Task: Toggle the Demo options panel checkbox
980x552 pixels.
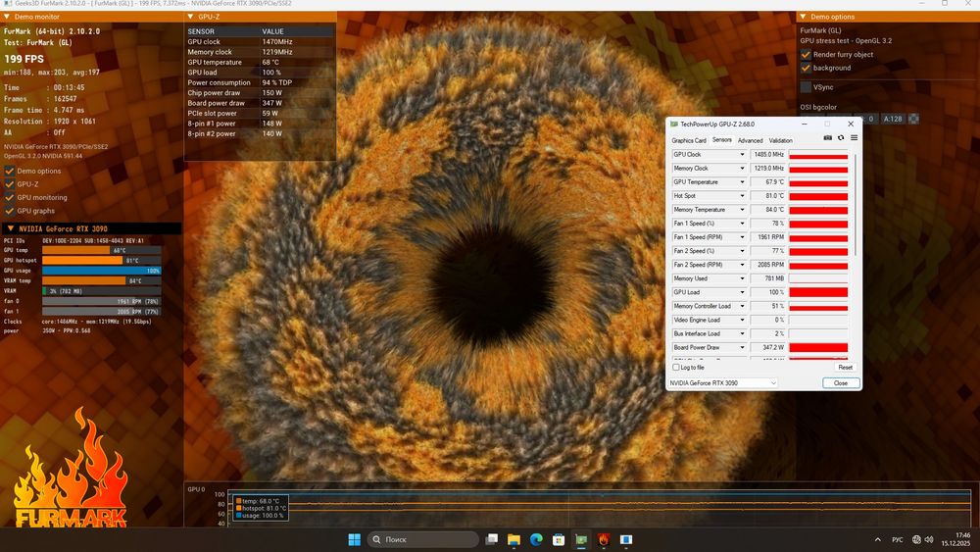Action: 10,171
